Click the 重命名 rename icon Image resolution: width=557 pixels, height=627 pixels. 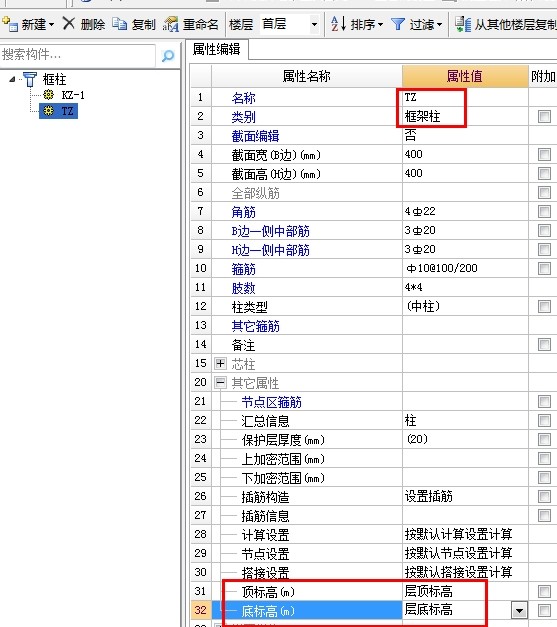point(170,24)
